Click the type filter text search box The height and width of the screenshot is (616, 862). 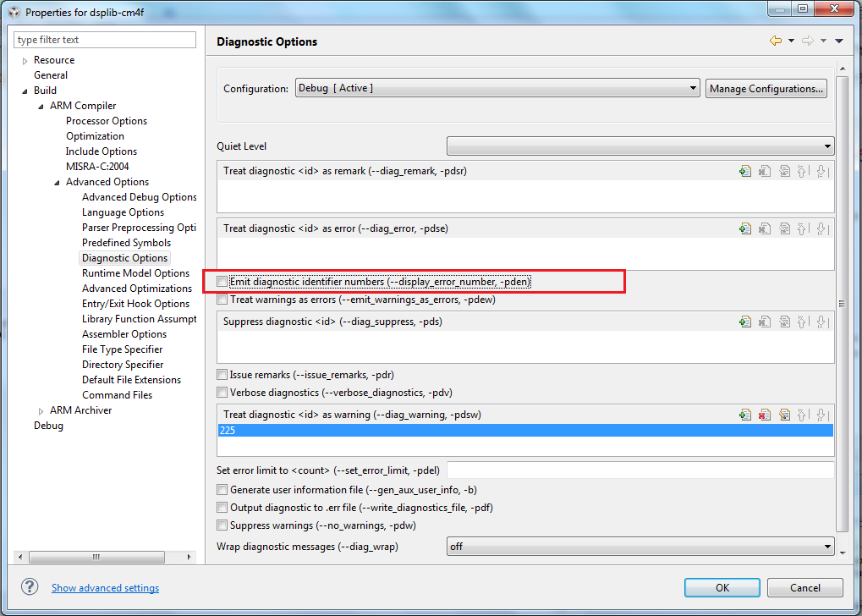(x=105, y=40)
